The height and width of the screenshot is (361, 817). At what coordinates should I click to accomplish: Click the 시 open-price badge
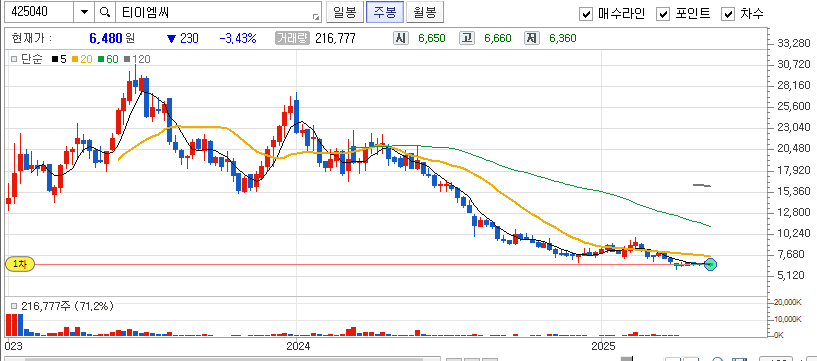[400, 38]
